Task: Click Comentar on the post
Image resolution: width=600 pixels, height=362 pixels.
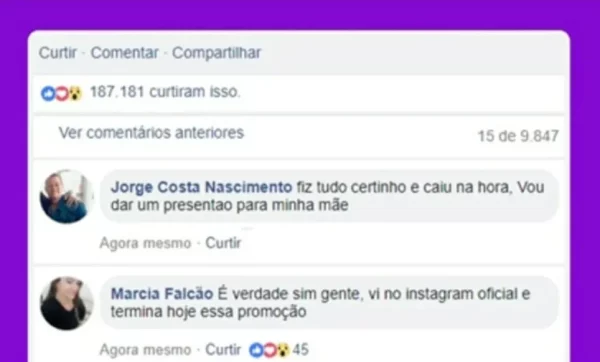Action: point(124,53)
